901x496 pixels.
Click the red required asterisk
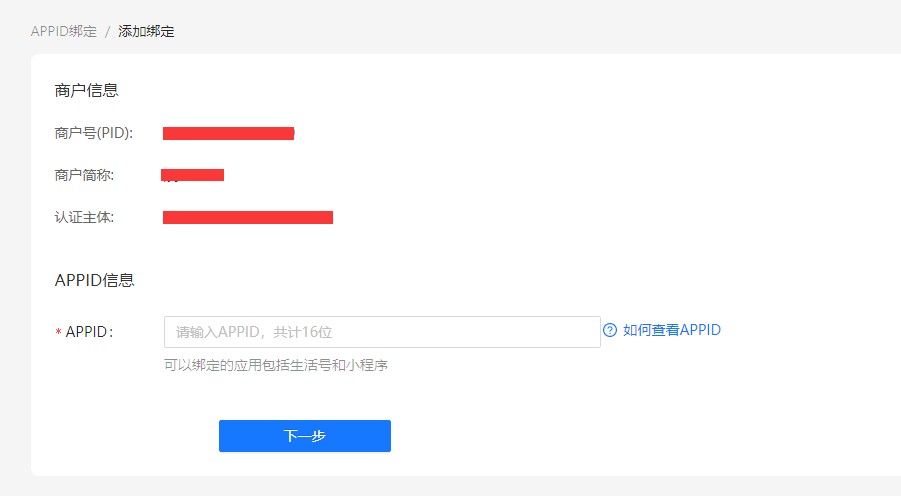click(58, 333)
